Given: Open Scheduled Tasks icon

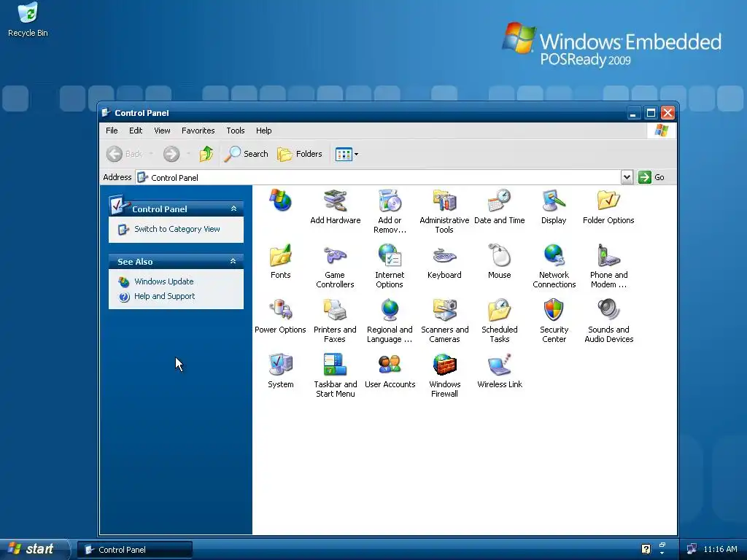Looking at the screenshot, I should tap(499, 311).
